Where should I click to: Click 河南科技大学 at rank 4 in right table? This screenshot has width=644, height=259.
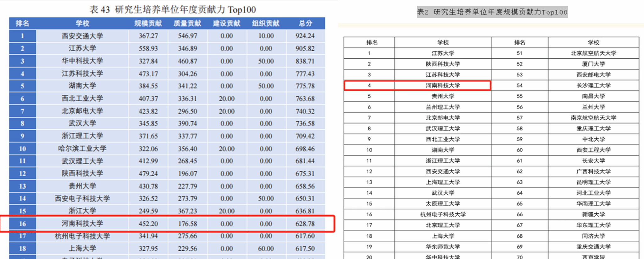(x=443, y=85)
